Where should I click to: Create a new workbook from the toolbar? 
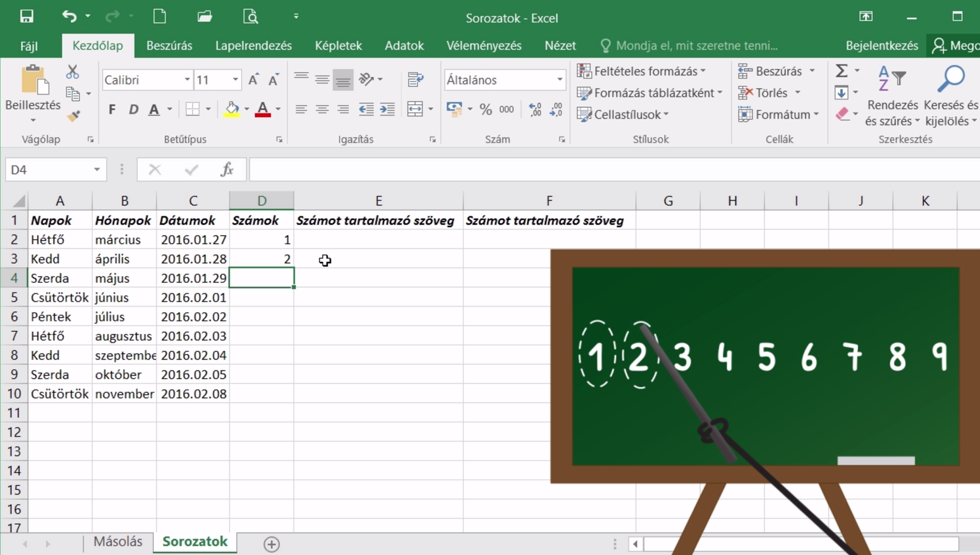tap(160, 17)
